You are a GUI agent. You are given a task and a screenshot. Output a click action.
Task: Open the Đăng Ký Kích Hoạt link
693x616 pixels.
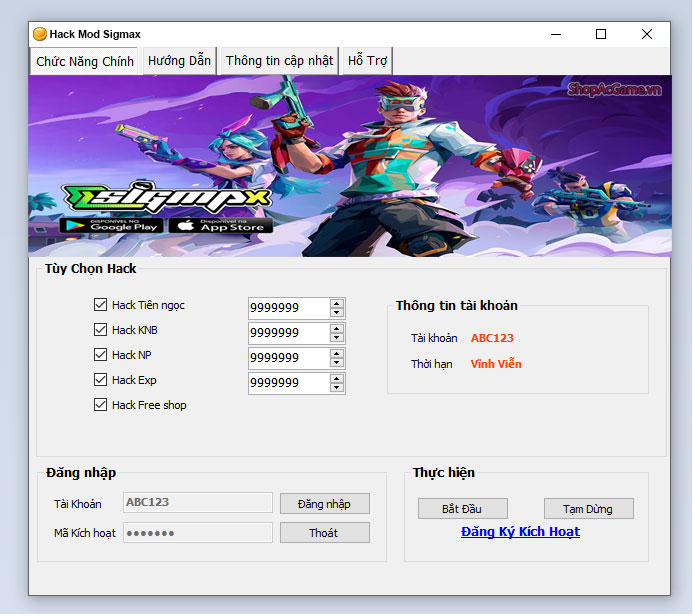tap(520, 532)
